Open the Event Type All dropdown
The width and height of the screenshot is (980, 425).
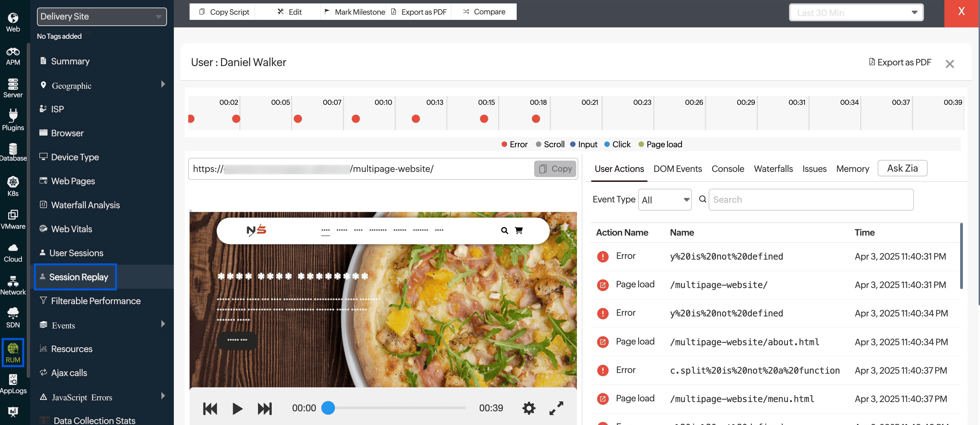tap(665, 200)
